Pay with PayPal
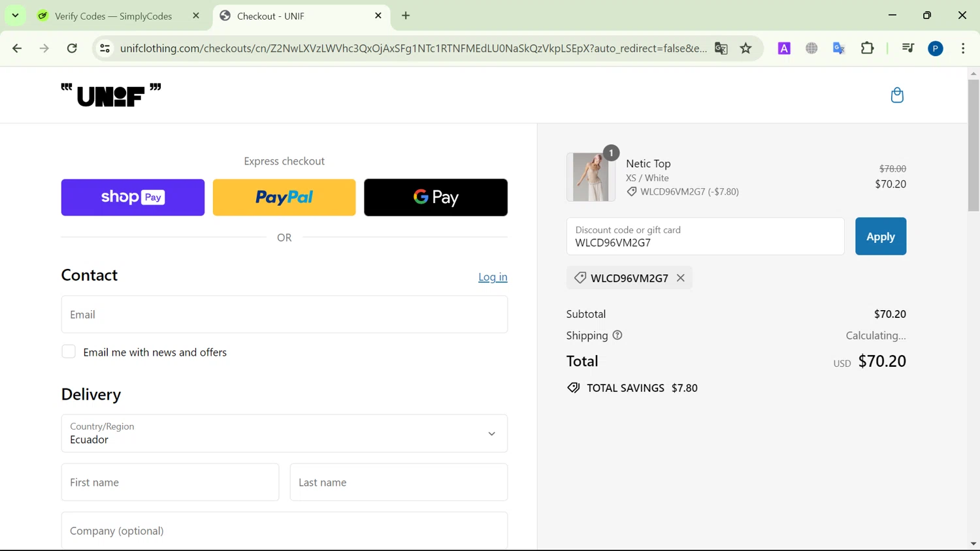980x551 pixels. pyautogui.click(x=284, y=197)
